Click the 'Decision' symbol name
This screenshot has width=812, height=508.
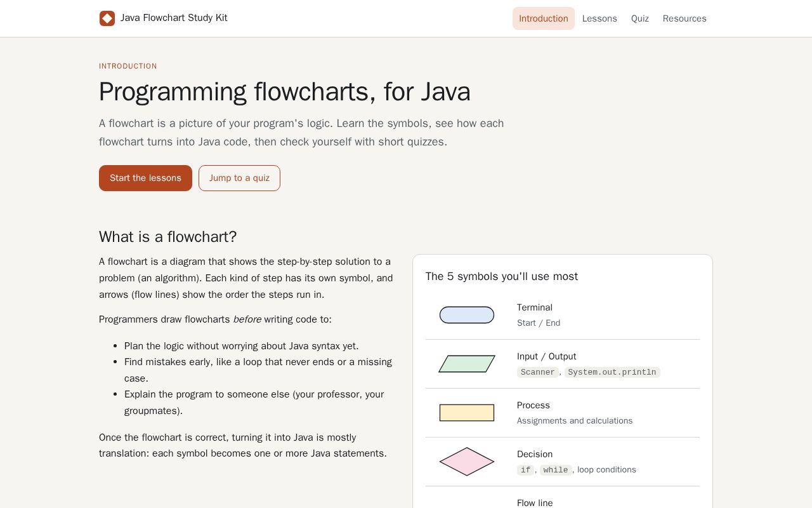(535, 454)
